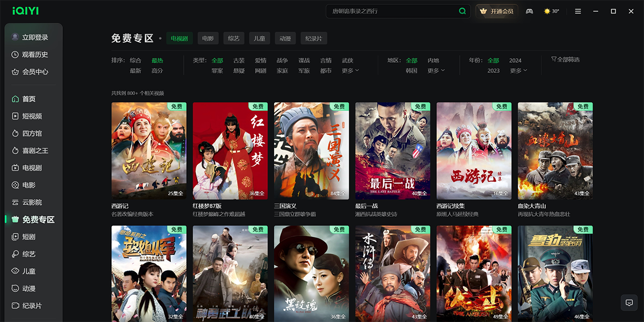The width and height of the screenshot is (644, 322).
Task: Expand 更多 in the 类型 filter
Action: coord(350,71)
